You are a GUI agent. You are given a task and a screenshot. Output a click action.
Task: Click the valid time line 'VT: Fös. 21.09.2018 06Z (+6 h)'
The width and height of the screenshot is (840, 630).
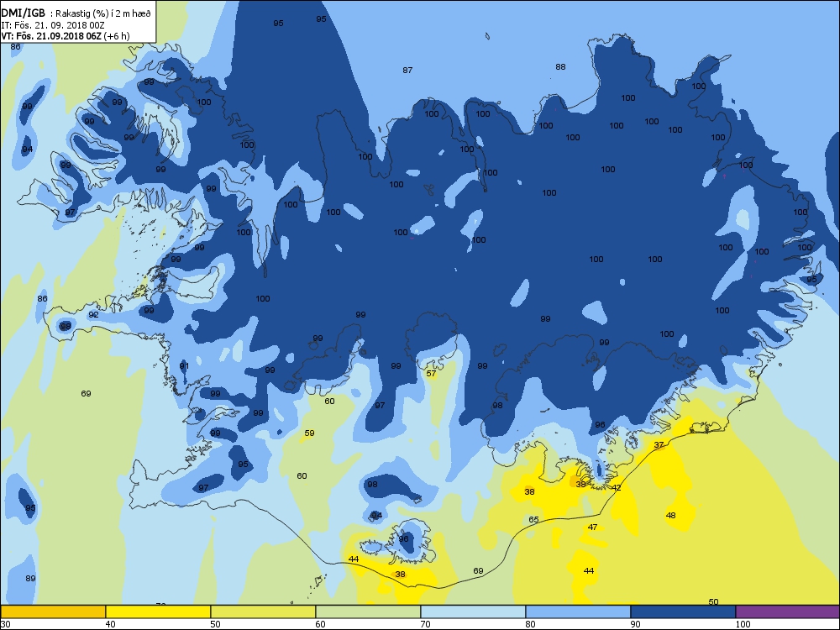point(66,36)
